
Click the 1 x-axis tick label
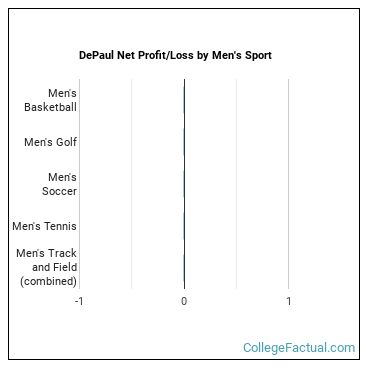pos(289,301)
